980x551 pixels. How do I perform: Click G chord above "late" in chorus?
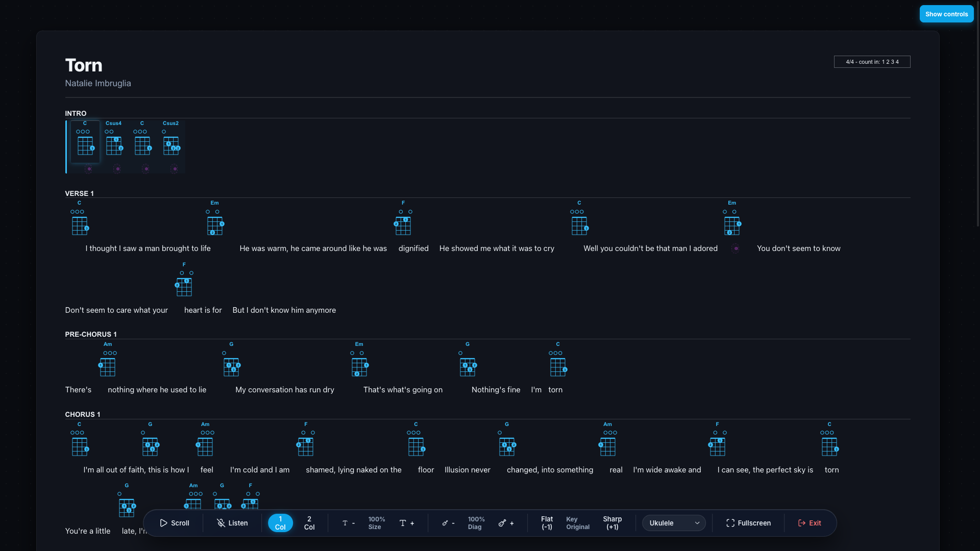127,501
